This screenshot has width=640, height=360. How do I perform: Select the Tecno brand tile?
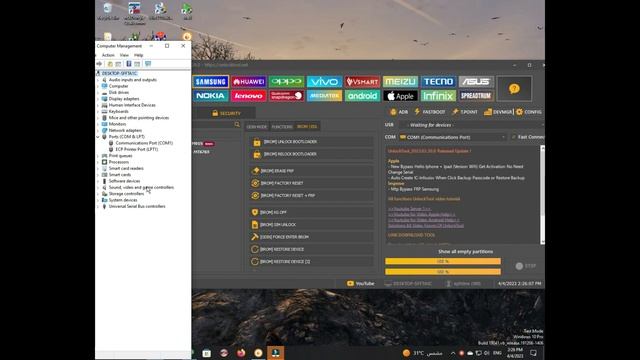[438, 82]
